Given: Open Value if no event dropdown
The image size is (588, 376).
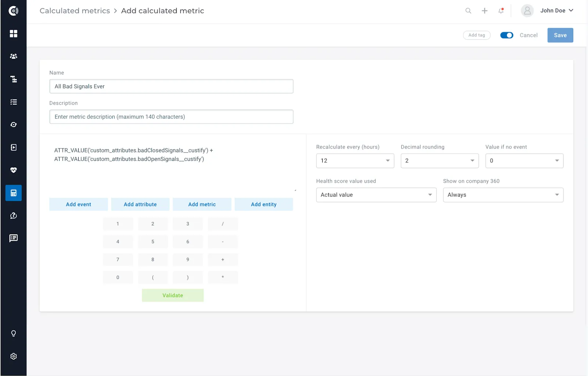Looking at the screenshot, I should [524, 161].
